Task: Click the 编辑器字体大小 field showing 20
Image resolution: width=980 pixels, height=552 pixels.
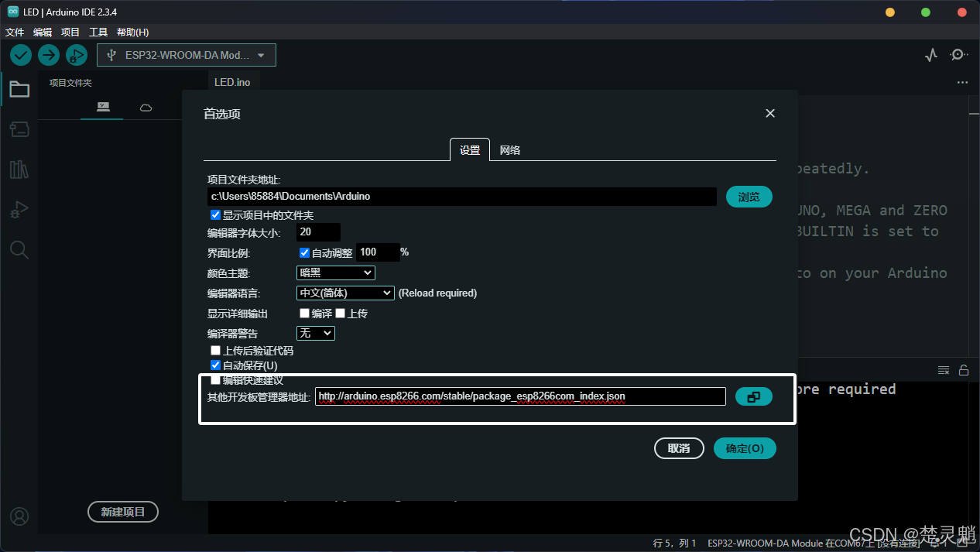Action: coord(319,232)
